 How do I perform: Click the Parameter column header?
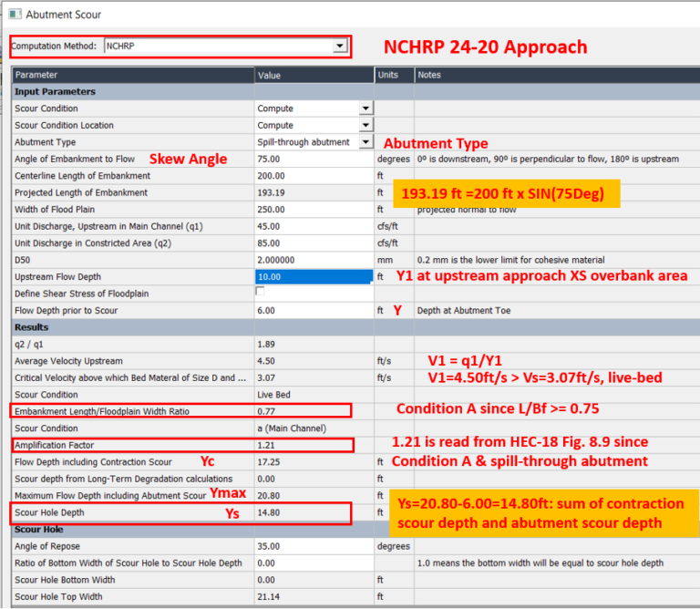point(132,75)
